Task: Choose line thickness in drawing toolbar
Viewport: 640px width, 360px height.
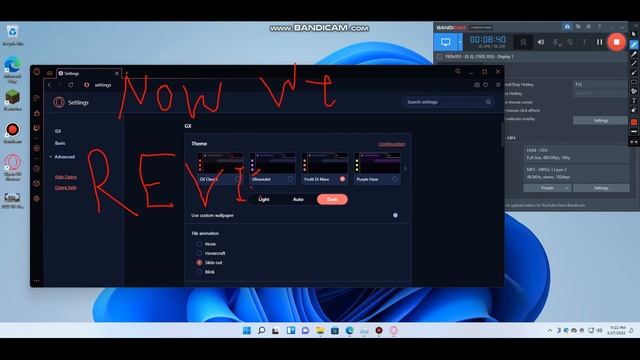Action: [x=633, y=131]
